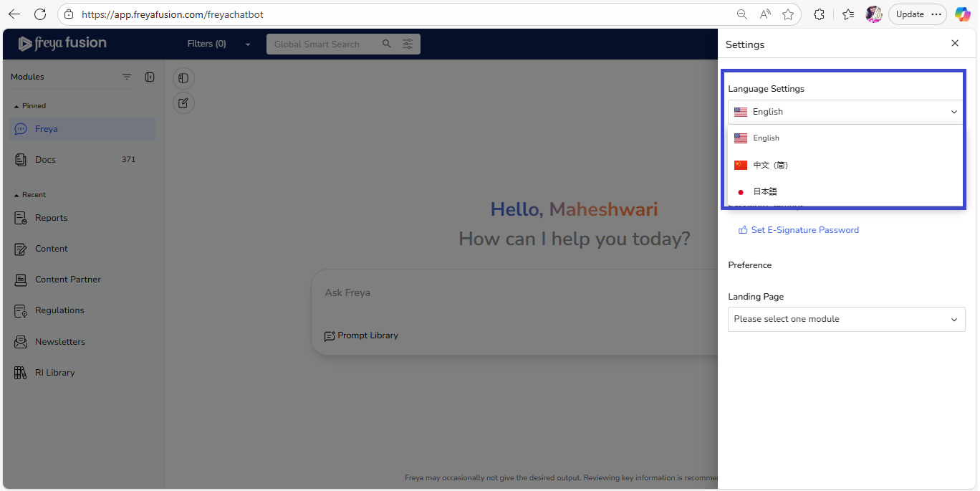Click the Modules filter icon

[127, 77]
